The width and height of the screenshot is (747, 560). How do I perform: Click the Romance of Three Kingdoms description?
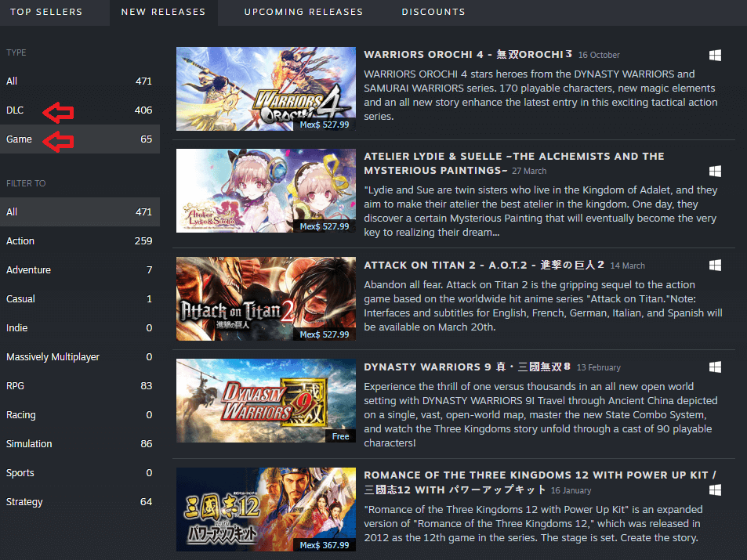(534, 523)
